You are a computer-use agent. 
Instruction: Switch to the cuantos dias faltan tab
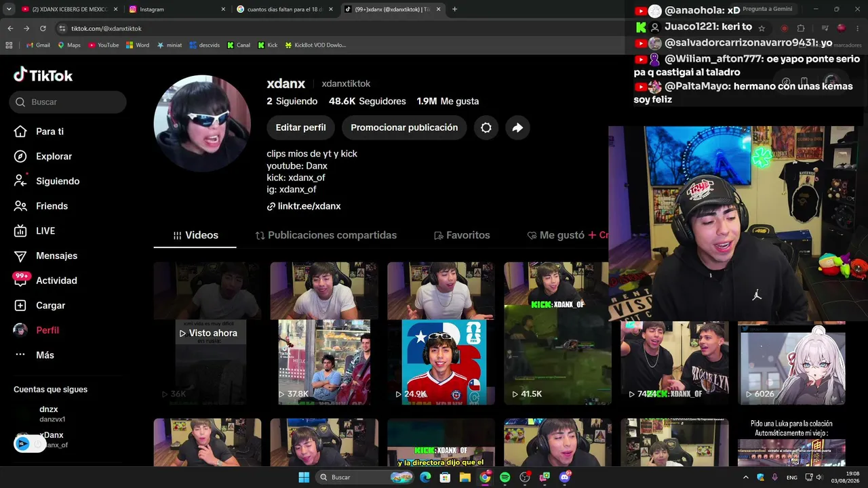pyautogui.click(x=285, y=9)
